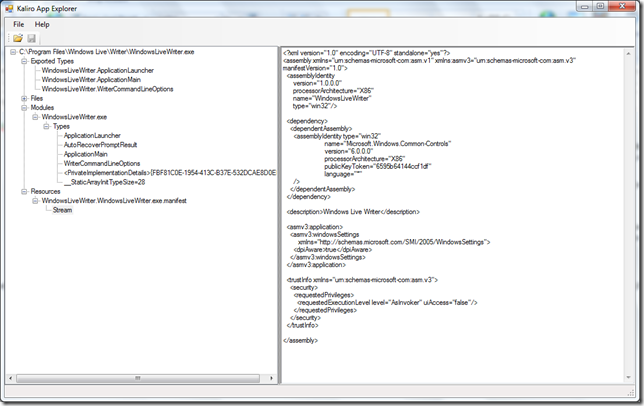Collapse the Exported Types node
Image resolution: width=644 pixels, height=406 pixels.
(x=24, y=61)
